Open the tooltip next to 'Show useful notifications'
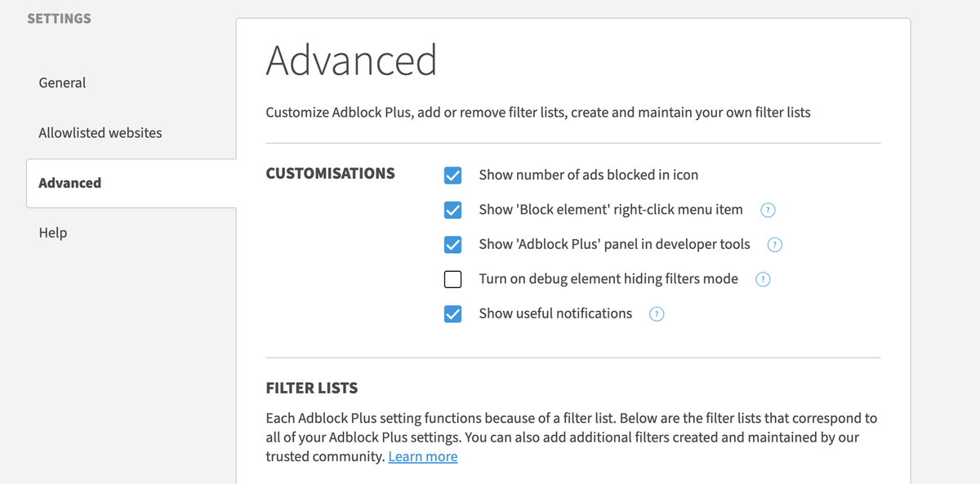 coord(657,313)
